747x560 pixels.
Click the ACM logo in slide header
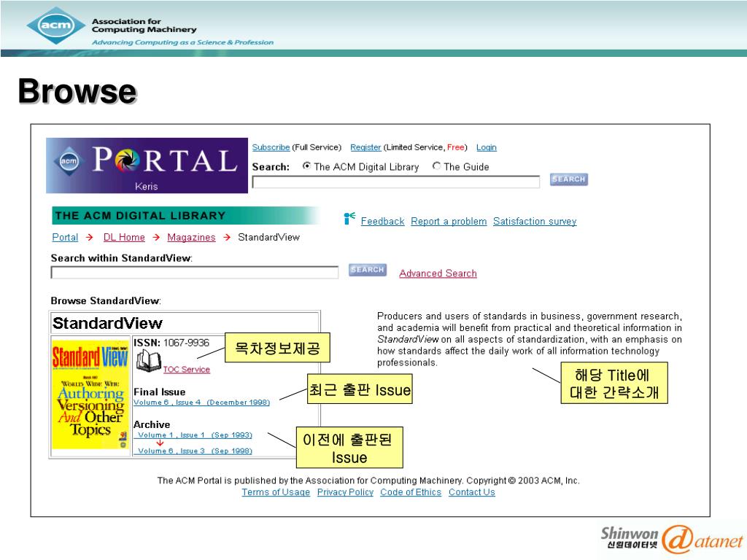coord(57,25)
